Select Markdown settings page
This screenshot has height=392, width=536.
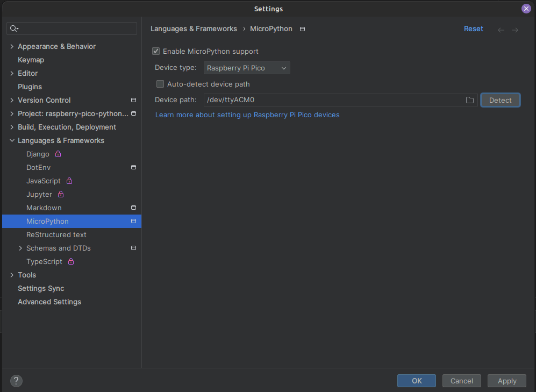[44, 208]
